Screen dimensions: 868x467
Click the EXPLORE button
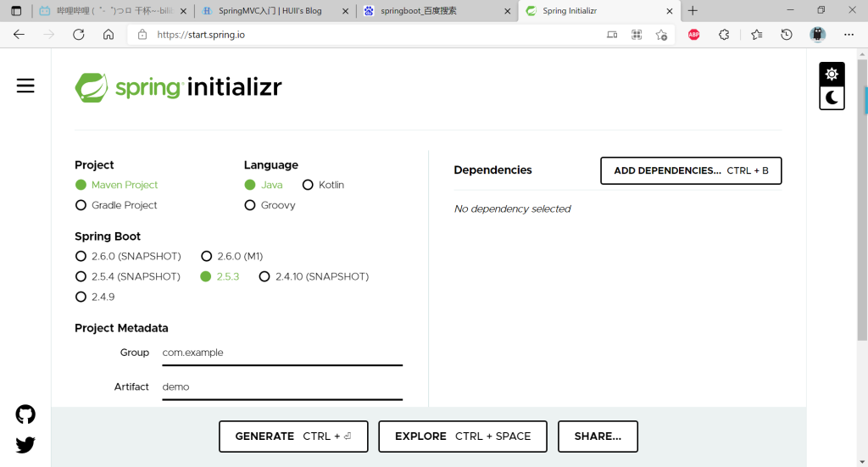(x=462, y=436)
